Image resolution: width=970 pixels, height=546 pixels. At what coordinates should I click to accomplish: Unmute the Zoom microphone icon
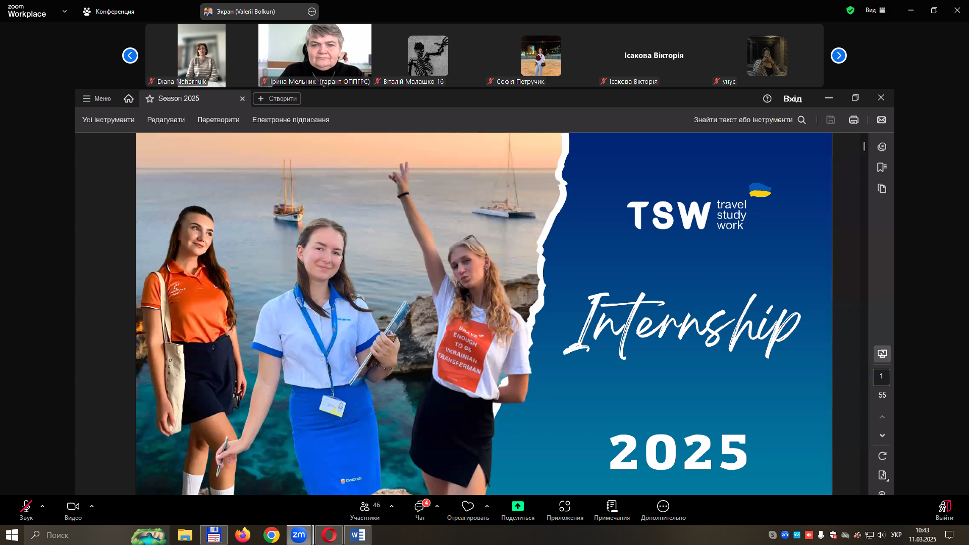coord(26,506)
